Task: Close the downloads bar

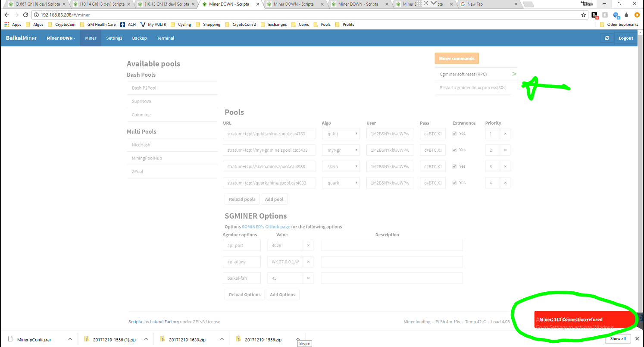Action: tap(637, 338)
